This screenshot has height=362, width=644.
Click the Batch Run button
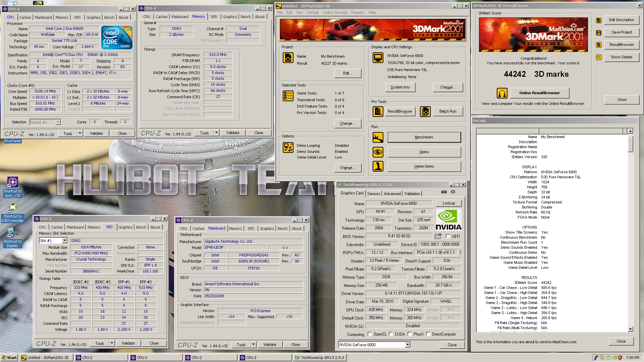448,111
